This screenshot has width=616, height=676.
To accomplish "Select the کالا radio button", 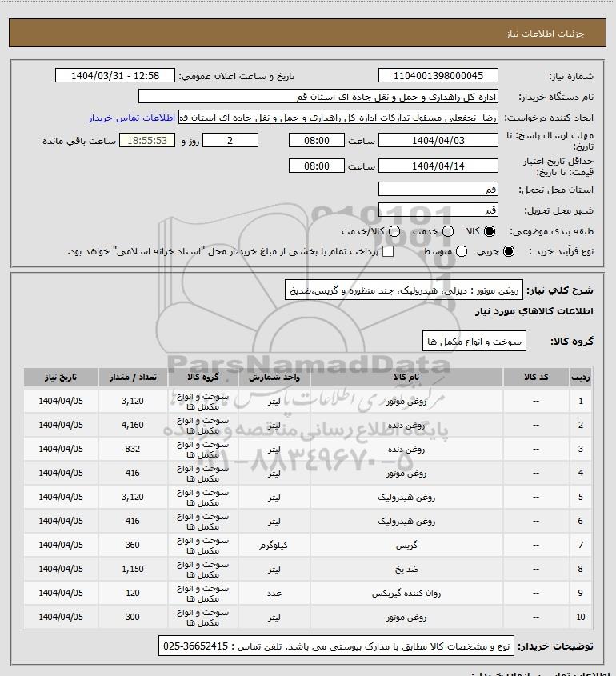I will (x=490, y=231).
